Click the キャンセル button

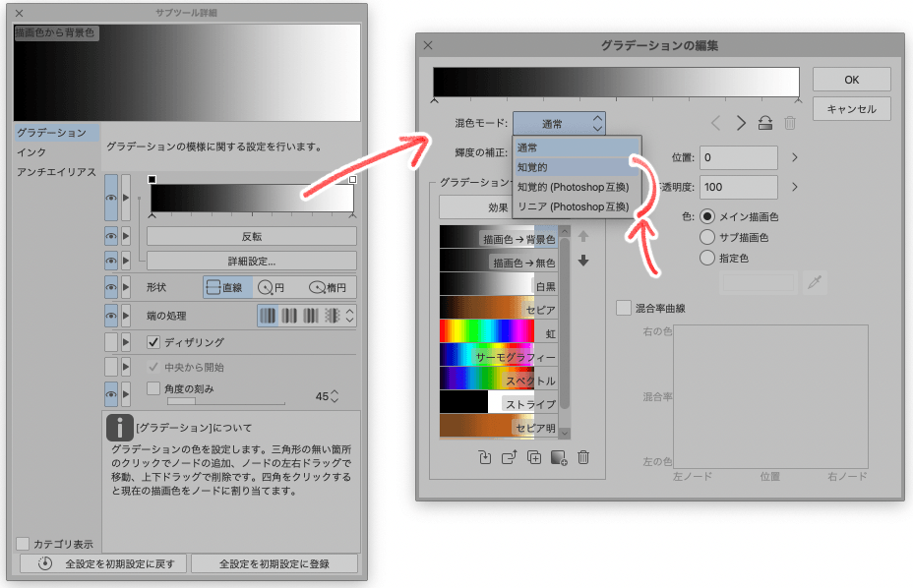[x=852, y=109]
